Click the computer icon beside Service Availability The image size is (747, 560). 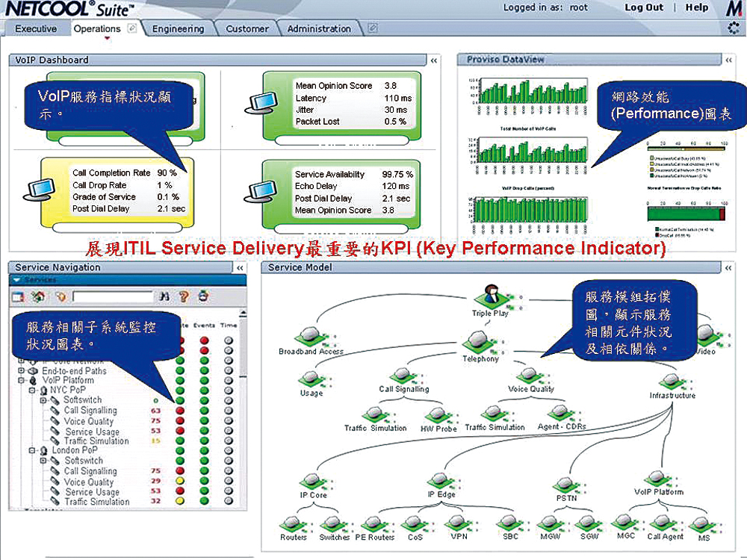pyautogui.click(x=260, y=191)
